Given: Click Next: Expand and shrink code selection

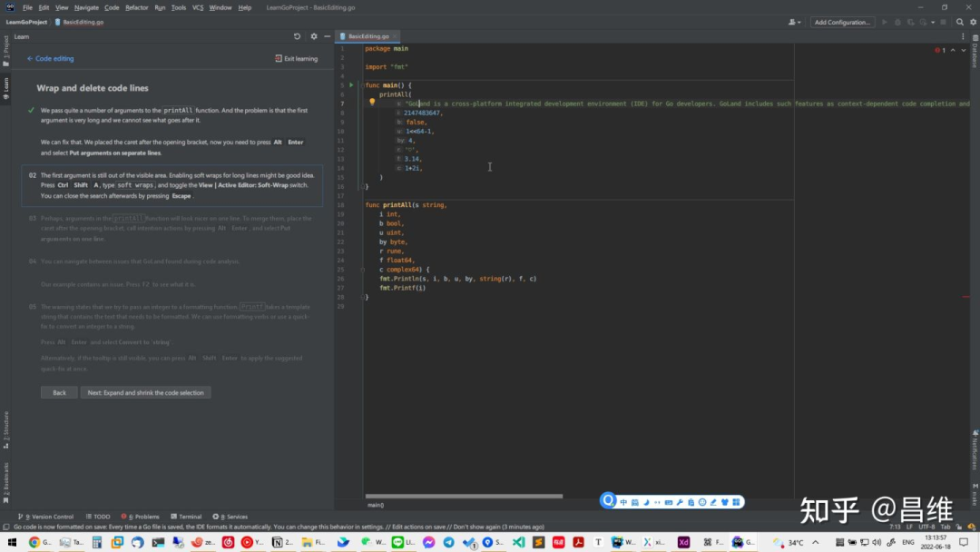Looking at the screenshot, I should click(145, 393).
